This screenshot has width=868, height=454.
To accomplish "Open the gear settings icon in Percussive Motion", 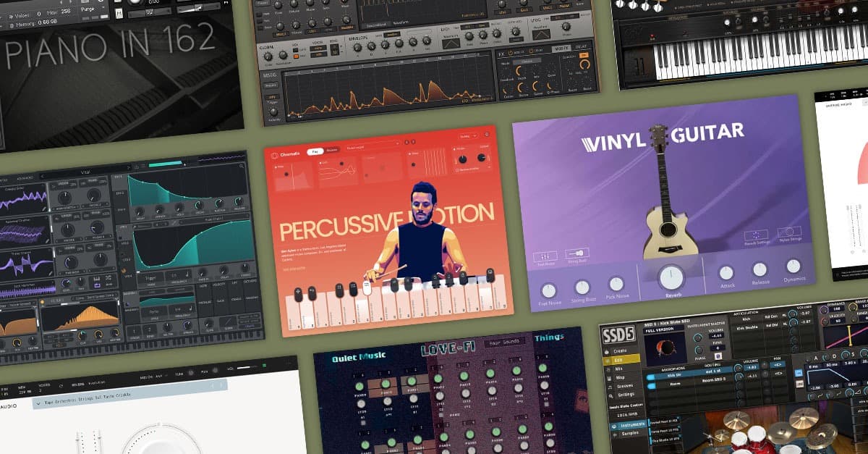I will coord(486,134).
